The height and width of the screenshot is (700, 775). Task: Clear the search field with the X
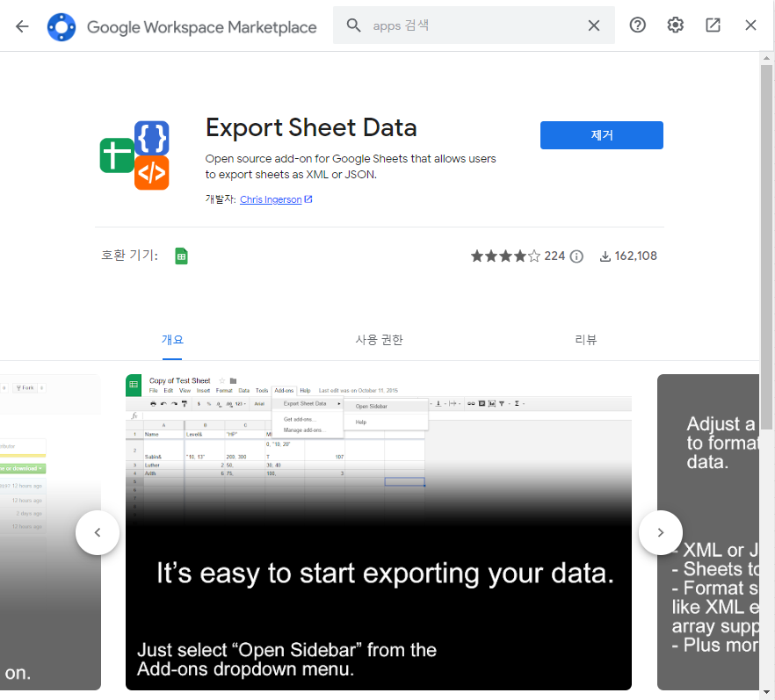(594, 25)
